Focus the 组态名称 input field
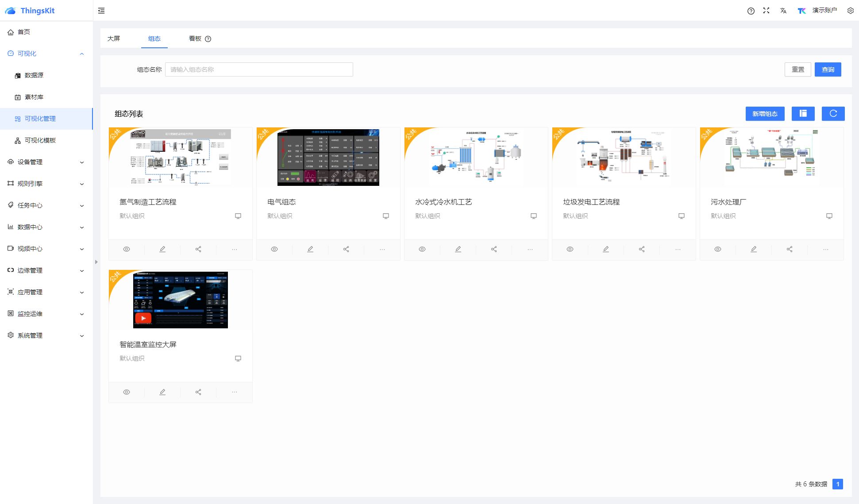859x504 pixels. (x=259, y=69)
